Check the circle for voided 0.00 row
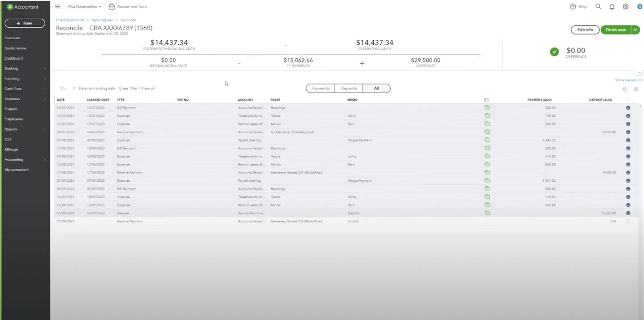 click(628, 221)
